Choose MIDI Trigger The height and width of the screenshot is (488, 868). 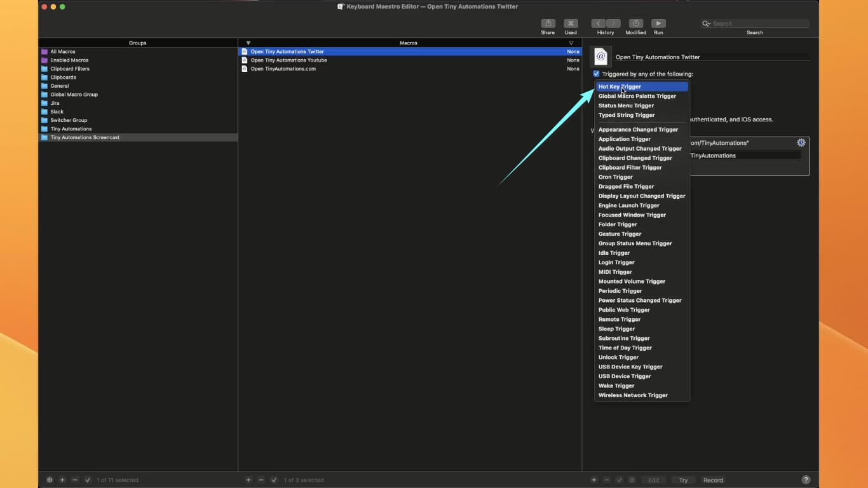click(x=642, y=272)
